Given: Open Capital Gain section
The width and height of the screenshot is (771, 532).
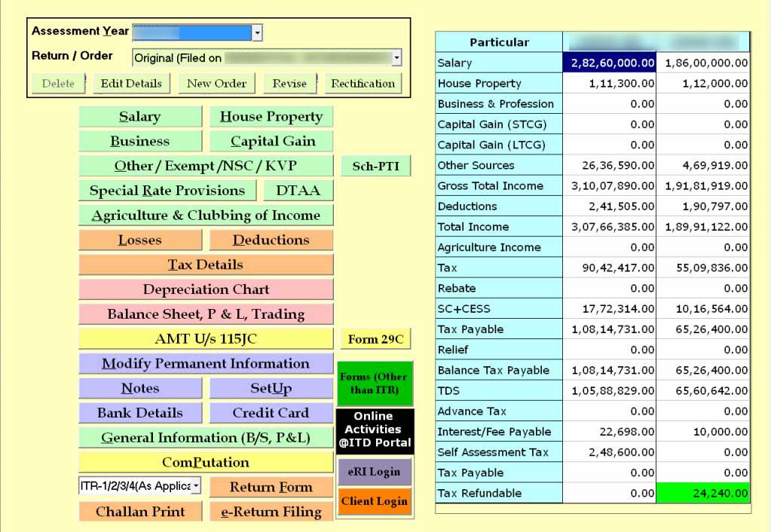Looking at the screenshot, I should pos(272,142).
